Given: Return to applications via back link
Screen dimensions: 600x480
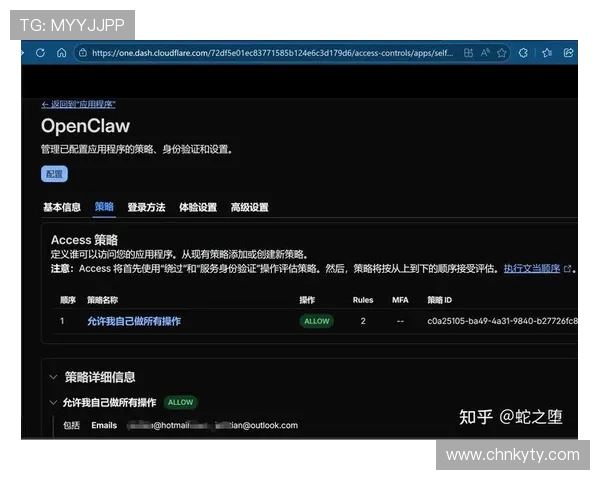Looking at the screenshot, I should (x=78, y=104).
